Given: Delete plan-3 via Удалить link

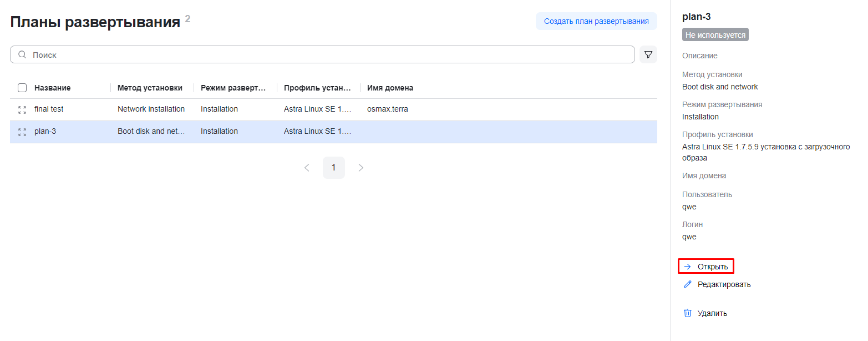Looking at the screenshot, I should pos(712,313).
